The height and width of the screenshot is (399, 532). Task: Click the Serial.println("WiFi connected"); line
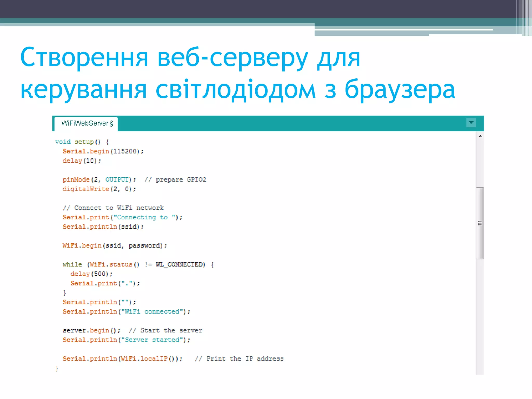click(127, 312)
